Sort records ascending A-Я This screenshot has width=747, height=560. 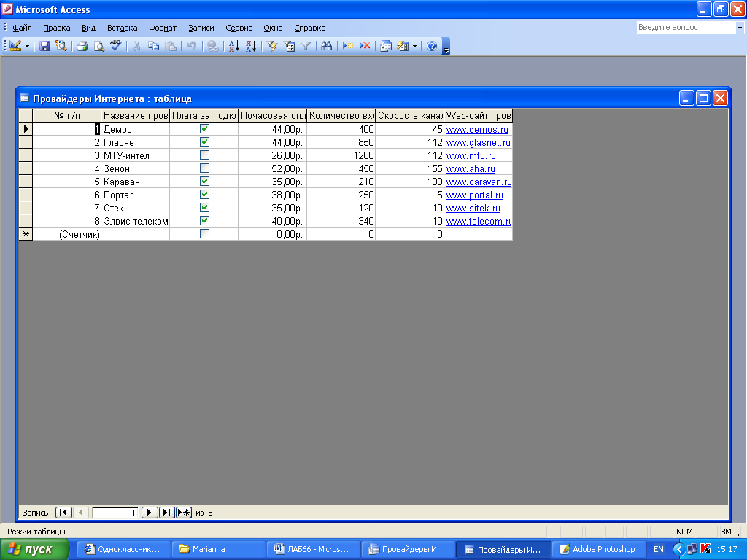pyautogui.click(x=234, y=46)
